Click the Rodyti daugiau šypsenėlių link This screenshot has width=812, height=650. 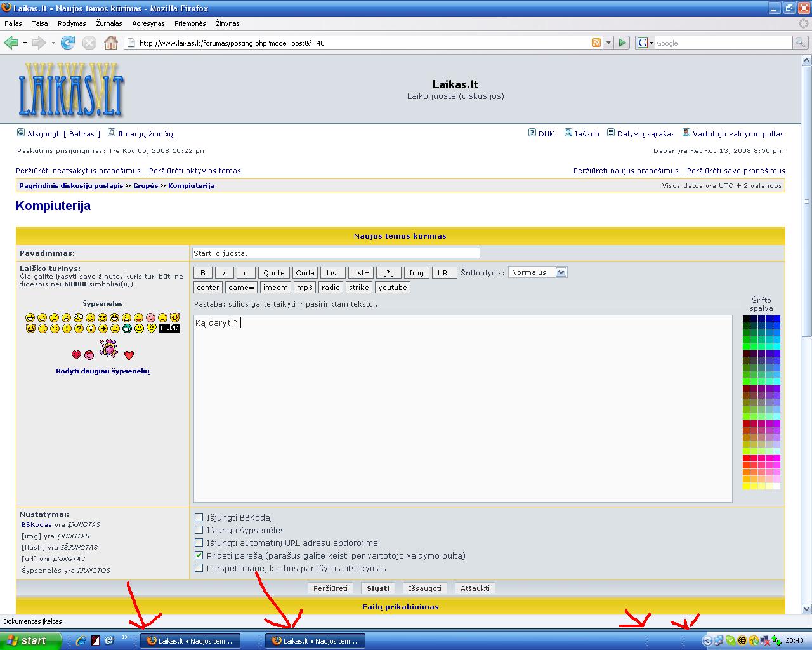[x=103, y=371]
